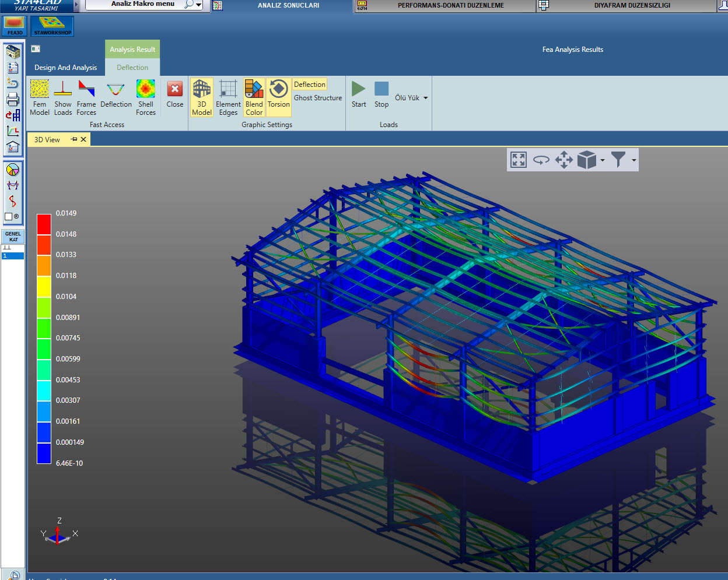Image resolution: width=728 pixels, height=580 pixels.
Task: Open the PERFORMANS-DONATI DUZENLEME menu
Action: (x=450, y=5)
